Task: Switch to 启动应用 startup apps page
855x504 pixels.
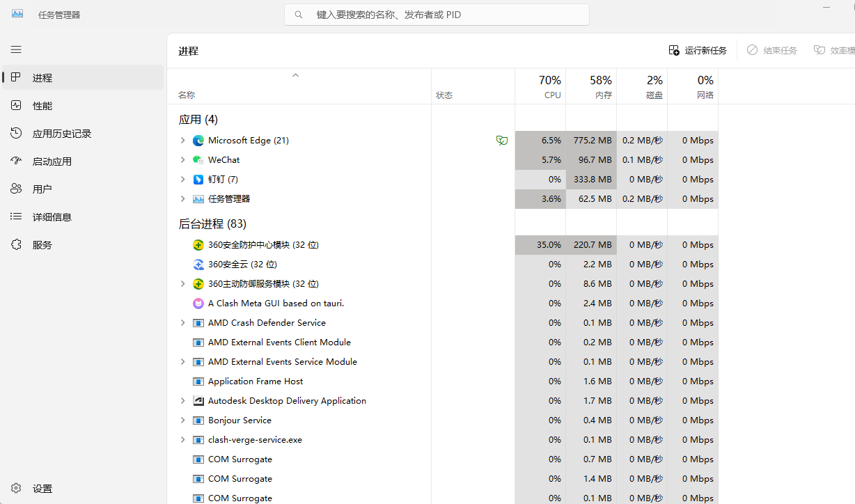Action: click(52, 162)
